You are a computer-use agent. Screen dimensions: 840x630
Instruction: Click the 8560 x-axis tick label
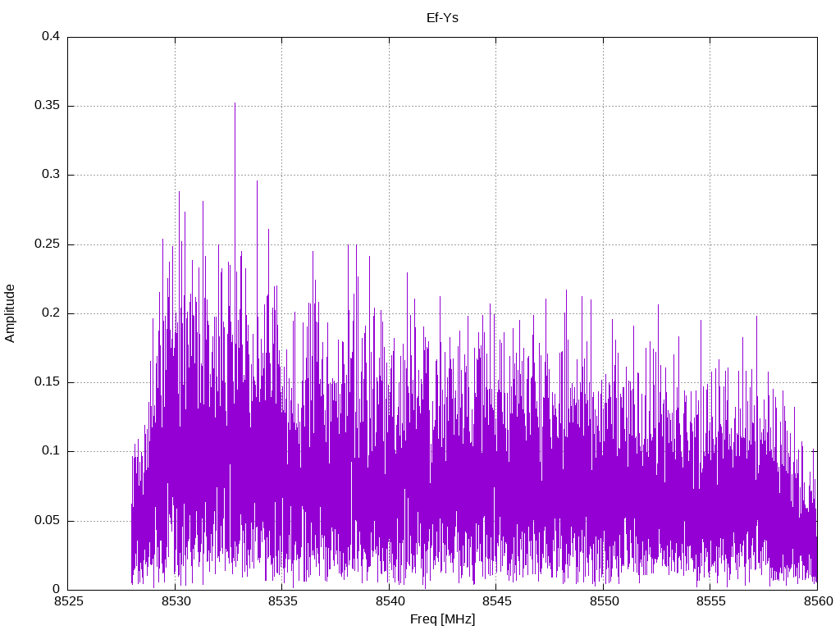816,601
